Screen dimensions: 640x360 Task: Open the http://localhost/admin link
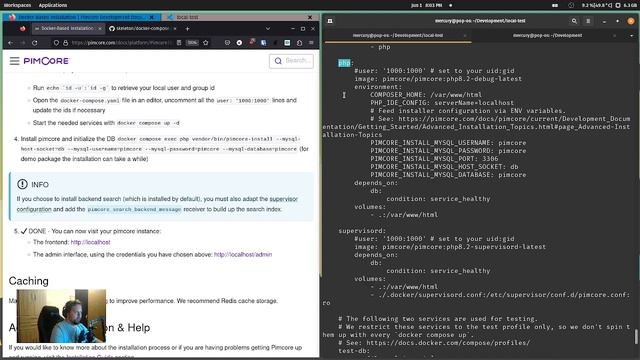(243, 254)
